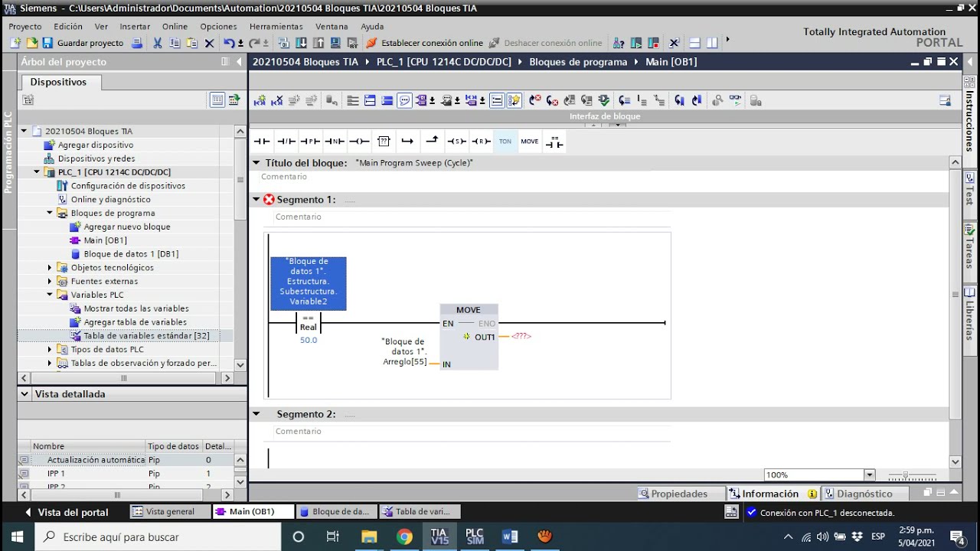Insert an empty box instruction
Image resolution: width=980 pixels, height=551 pixels.
coord(384,141)
